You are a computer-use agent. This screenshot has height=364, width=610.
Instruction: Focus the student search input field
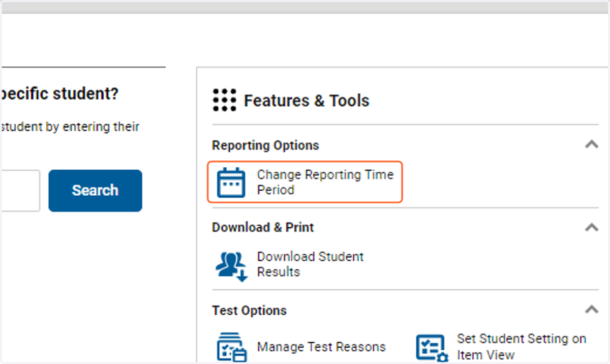tap(20, 191)
